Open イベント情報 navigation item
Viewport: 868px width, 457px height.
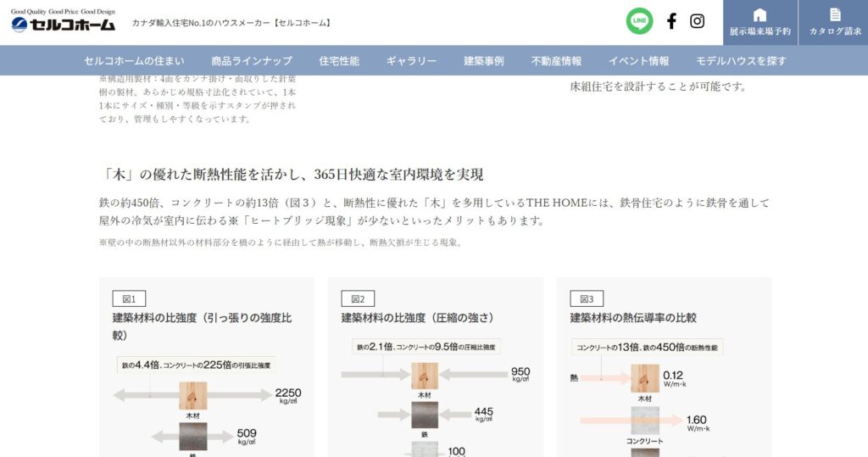(x=638, y=61)
